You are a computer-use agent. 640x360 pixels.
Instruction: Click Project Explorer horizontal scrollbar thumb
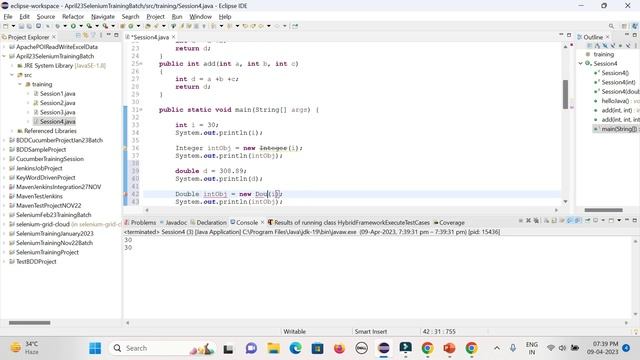[29, 323]
